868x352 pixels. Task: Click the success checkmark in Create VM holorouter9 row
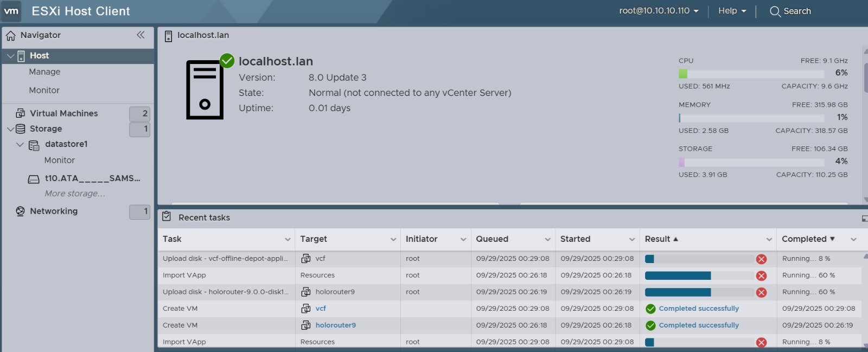[x=650, y=326]
